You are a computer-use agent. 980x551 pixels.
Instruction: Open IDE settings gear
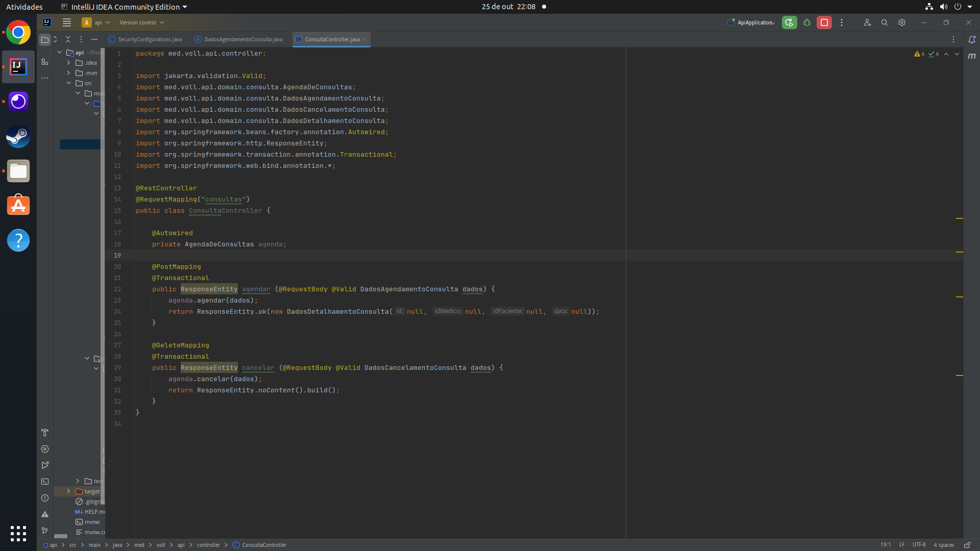[902, 22]
